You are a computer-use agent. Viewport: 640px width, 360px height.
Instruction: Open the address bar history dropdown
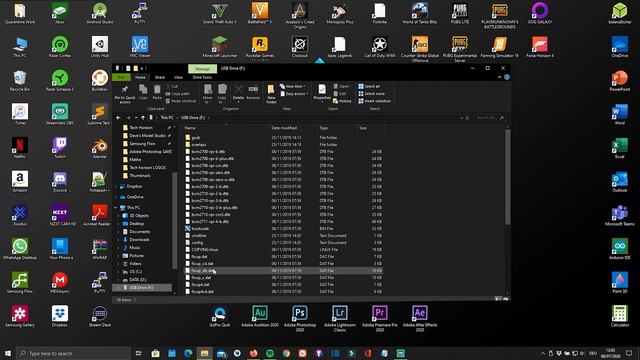tap(461, 118)
